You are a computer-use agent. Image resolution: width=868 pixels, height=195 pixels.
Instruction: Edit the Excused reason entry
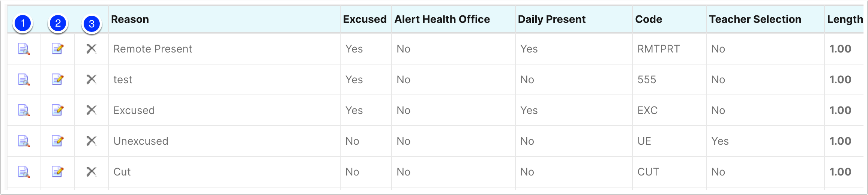pyautogui.click(x=58, y=110)
